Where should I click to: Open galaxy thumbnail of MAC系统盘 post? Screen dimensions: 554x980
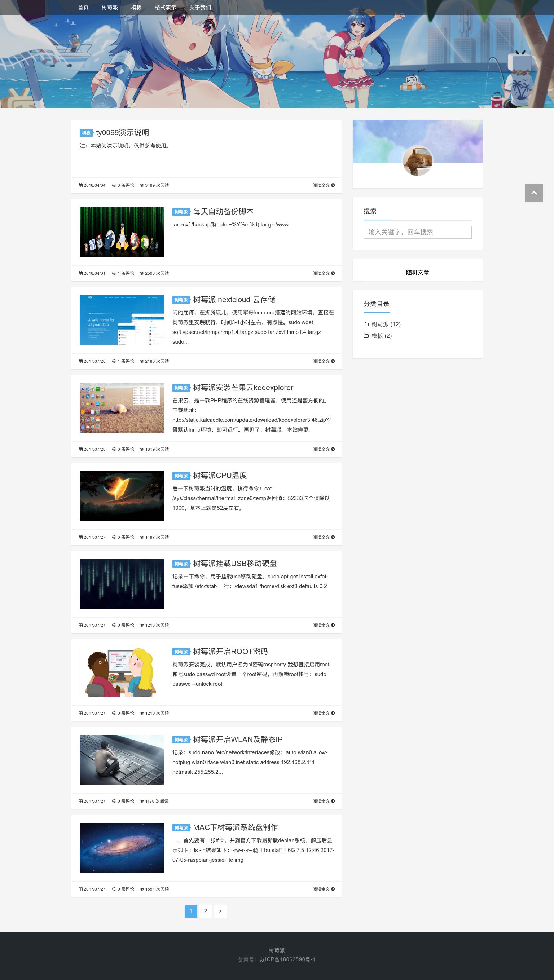tap(122, 848)
